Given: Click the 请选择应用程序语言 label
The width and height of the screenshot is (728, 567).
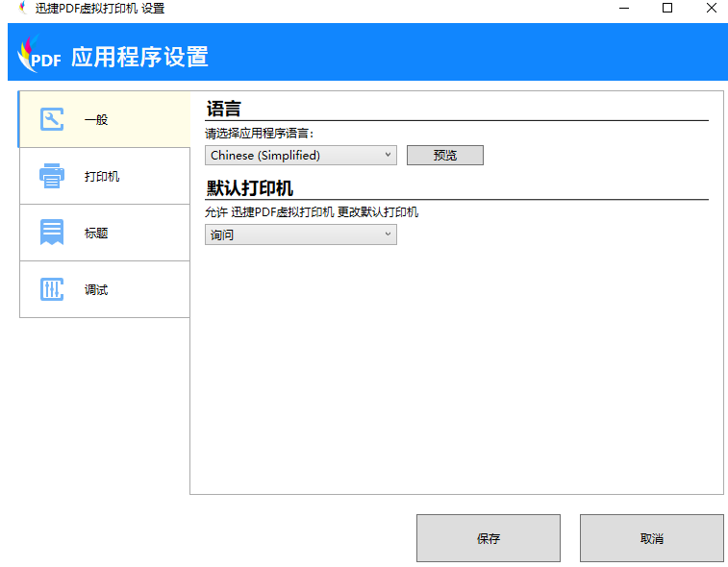Looking at the screenshot, I should 260,134.
